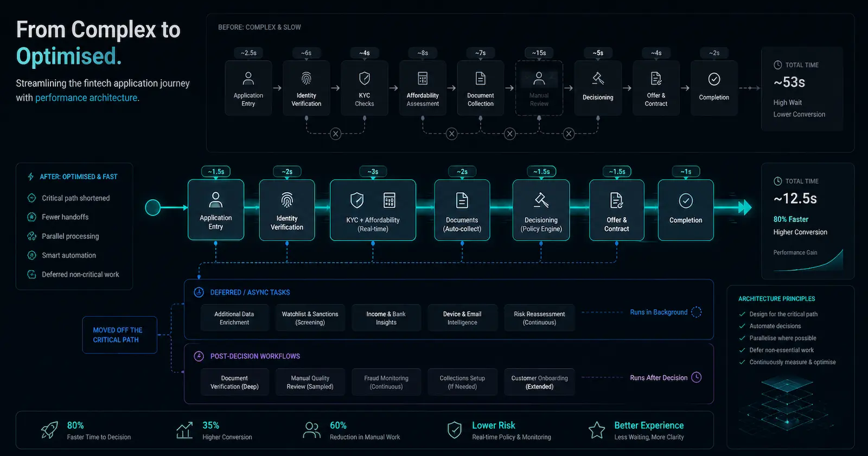The height and width of the screenshot is (456, 868).
Task: Click clock icon next to Runs After Decision
Action: pyautogui.click(x=697, y=377)
